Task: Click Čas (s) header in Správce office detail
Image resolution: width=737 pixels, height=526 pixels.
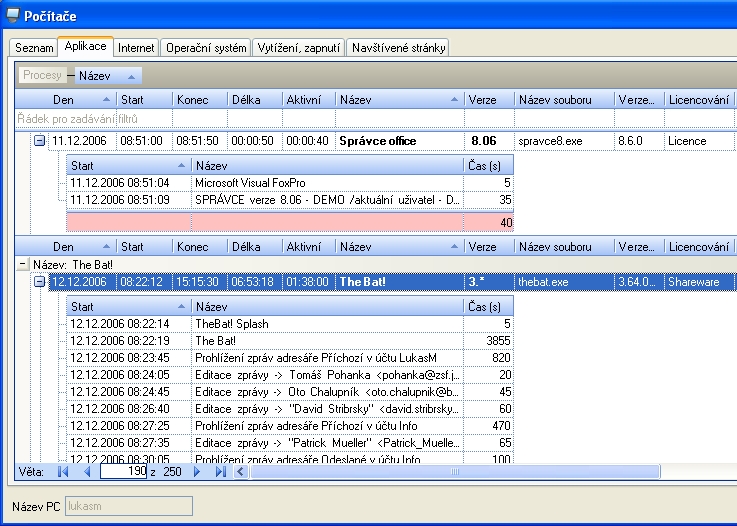Action: 488,165
